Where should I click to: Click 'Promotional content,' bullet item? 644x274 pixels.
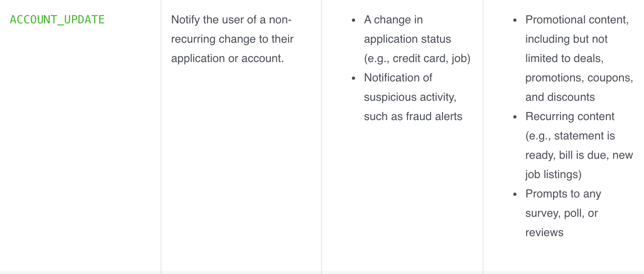(x=577, y=20)
